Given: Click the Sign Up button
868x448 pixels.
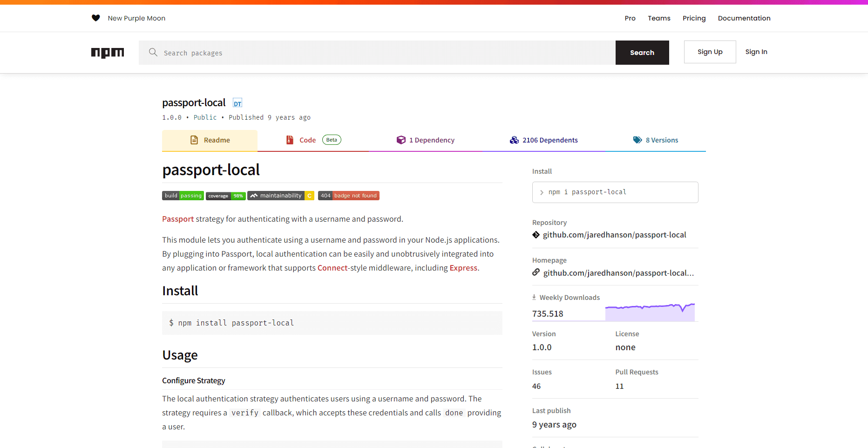Looking at the screenshot, I should (710, 52).
